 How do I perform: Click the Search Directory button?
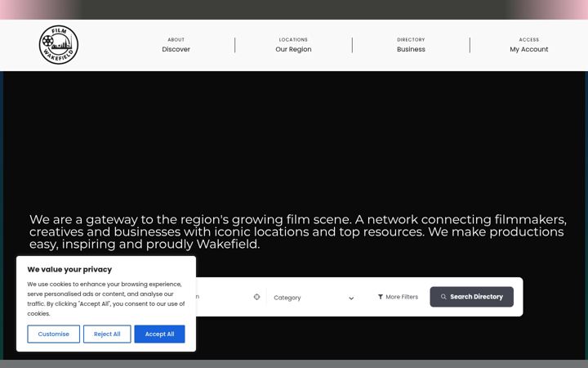[x=472, y=297]
